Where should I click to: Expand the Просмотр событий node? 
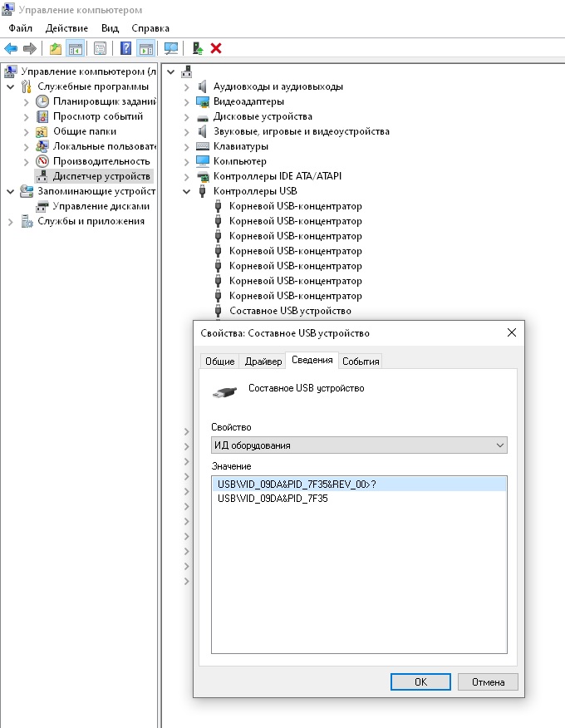tap(27, 117)
